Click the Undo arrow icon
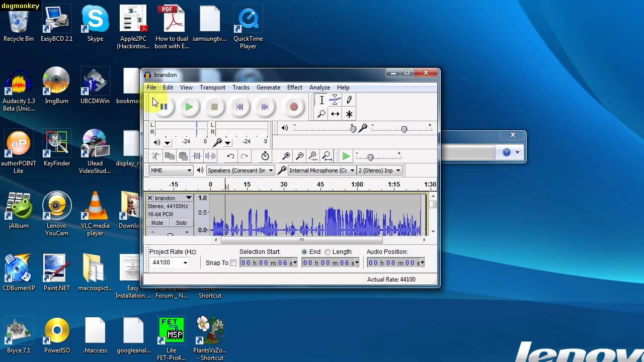The width and height of the screenshot is (644, 362). [x=230, y=156]
